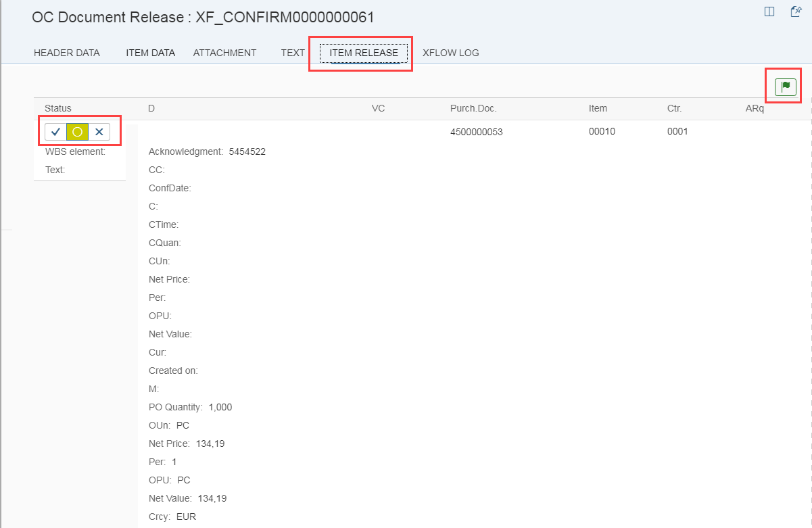The width and height of the screenshot is (812, 528).
Task: Click the Item column header
Action: [598, 108]
